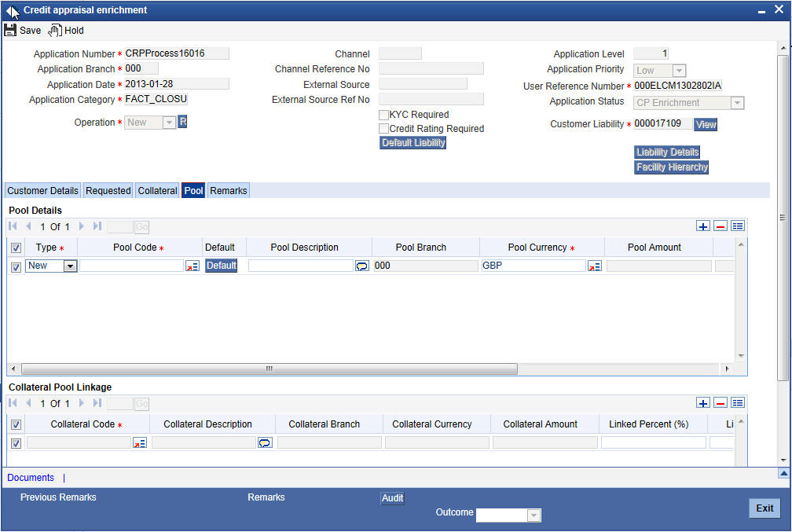Click the Pool Details page number field
792x532 pixels.
tap(120, 227)
